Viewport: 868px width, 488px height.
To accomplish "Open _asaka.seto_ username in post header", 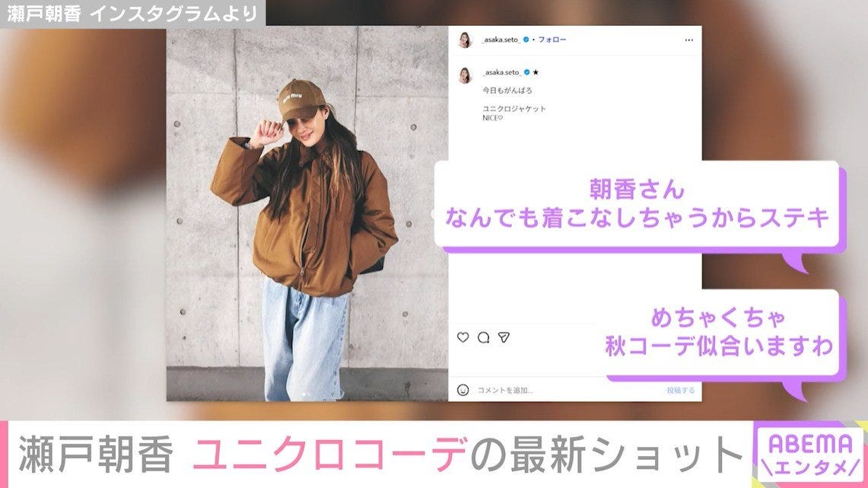I will (501, 40).
